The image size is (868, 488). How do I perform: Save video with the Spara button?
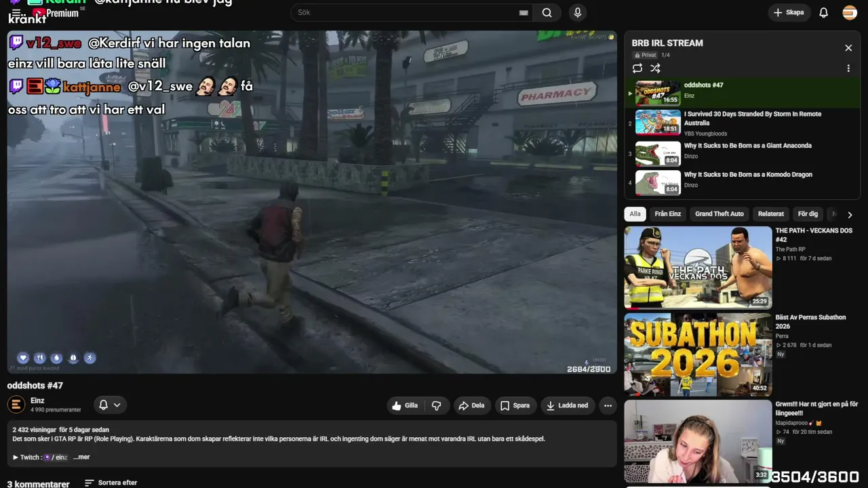point(515,405)
